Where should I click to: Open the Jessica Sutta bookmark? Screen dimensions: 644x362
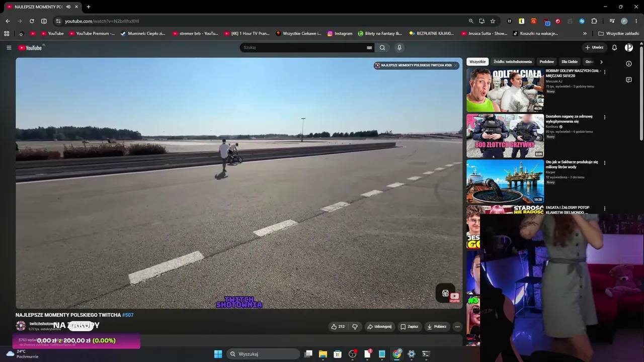click(x=484, y=34)
